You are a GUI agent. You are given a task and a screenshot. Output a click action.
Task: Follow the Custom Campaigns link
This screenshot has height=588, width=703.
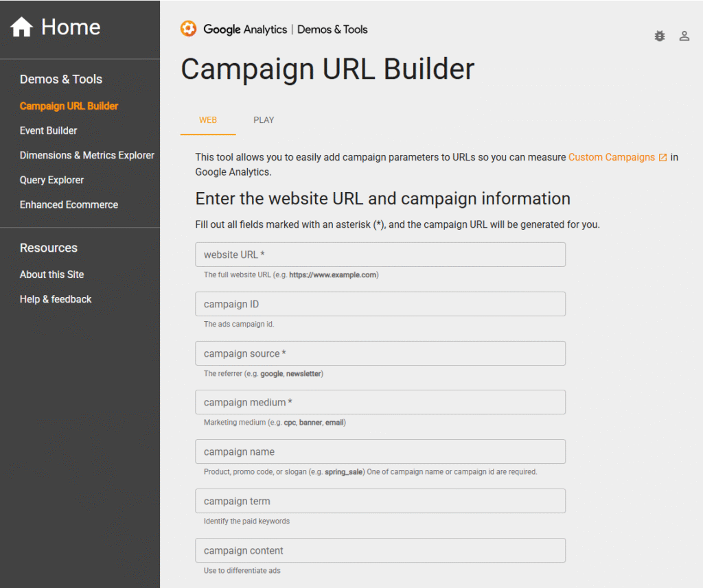611,157
